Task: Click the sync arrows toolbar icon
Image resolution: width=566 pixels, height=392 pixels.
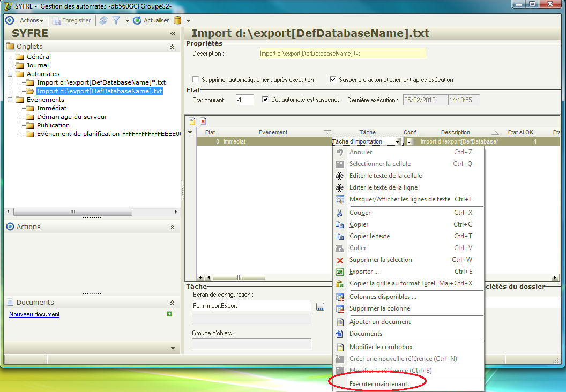Action: point(103,20)
